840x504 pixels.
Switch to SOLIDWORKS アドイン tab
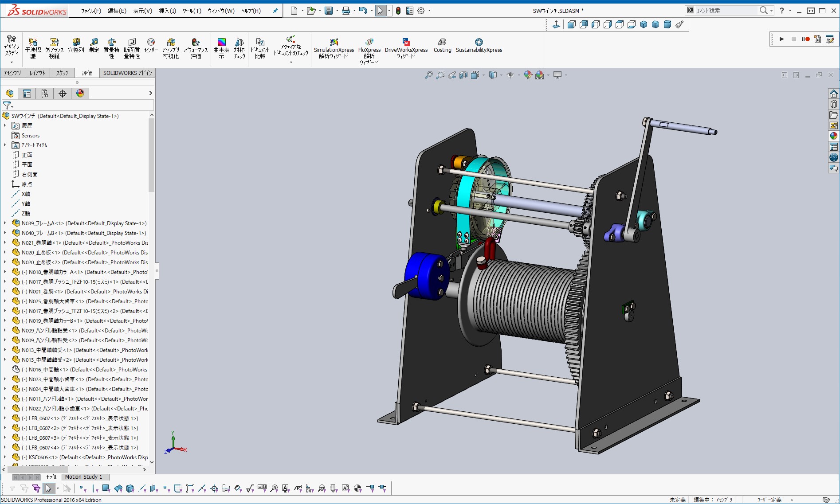127,73
